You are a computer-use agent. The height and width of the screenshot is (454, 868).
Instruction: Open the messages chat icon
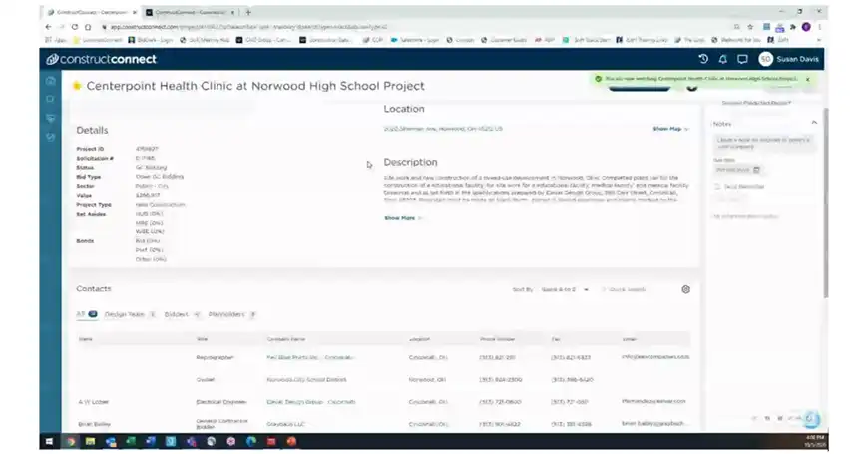coord(742,59)
